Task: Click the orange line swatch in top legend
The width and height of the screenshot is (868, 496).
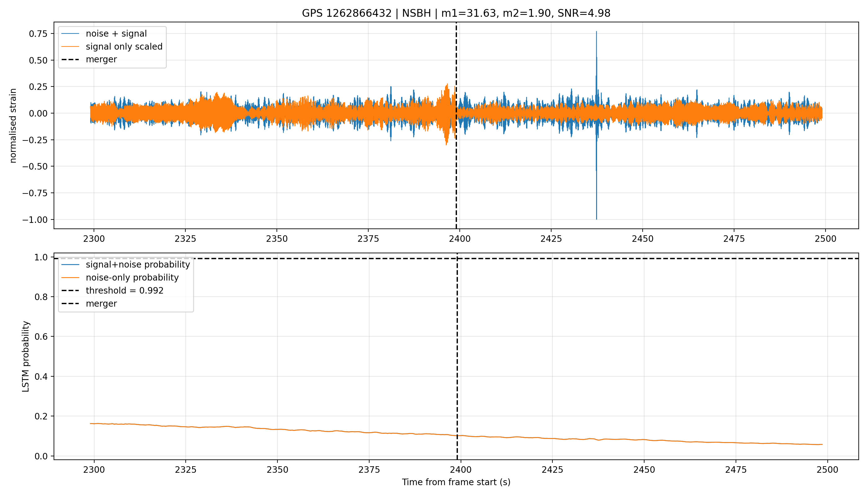Action: click(70, 46)
